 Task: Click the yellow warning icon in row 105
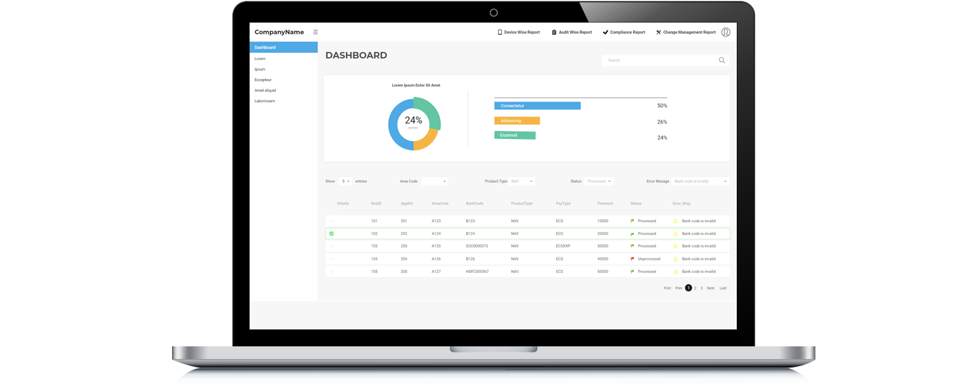click(x=675, y=272)
